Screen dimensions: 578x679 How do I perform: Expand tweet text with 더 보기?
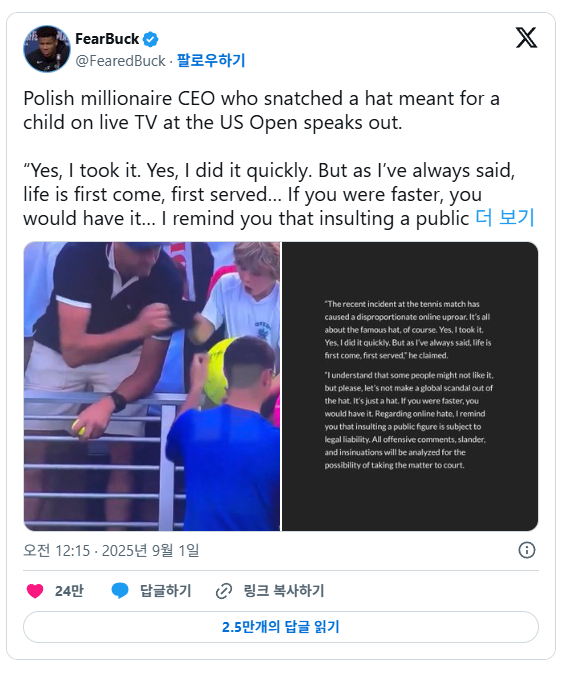pos(505,217)
